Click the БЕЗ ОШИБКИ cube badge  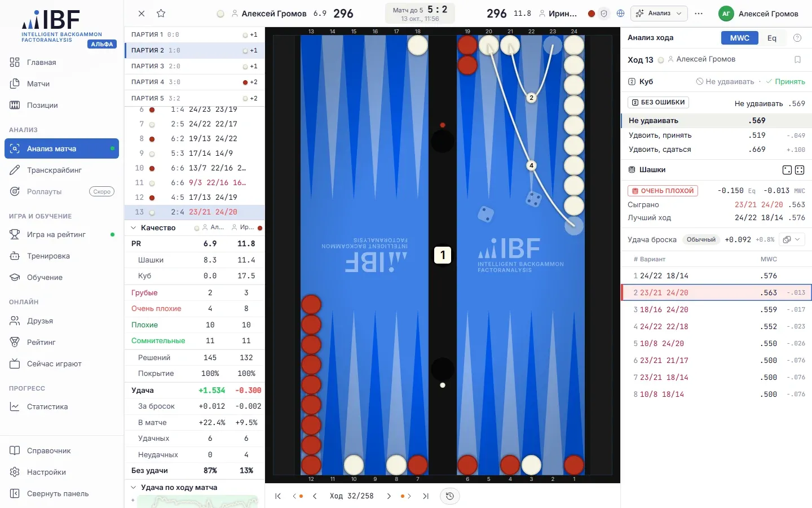pyautogui.click(x=658, y=103)
